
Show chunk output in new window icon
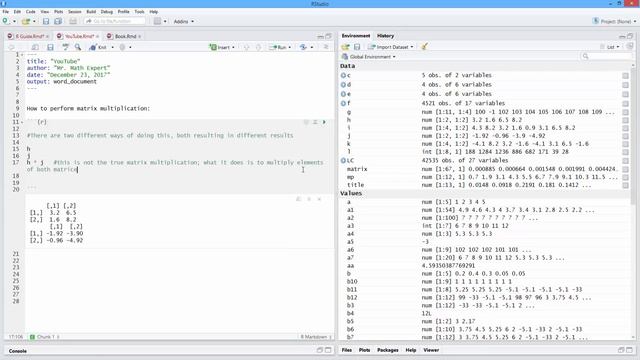298,199
